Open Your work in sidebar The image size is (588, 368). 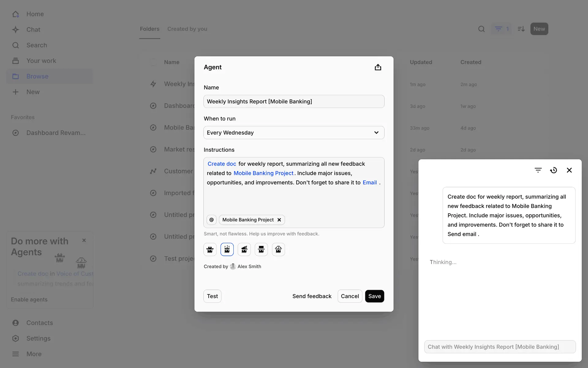point(41,61)
